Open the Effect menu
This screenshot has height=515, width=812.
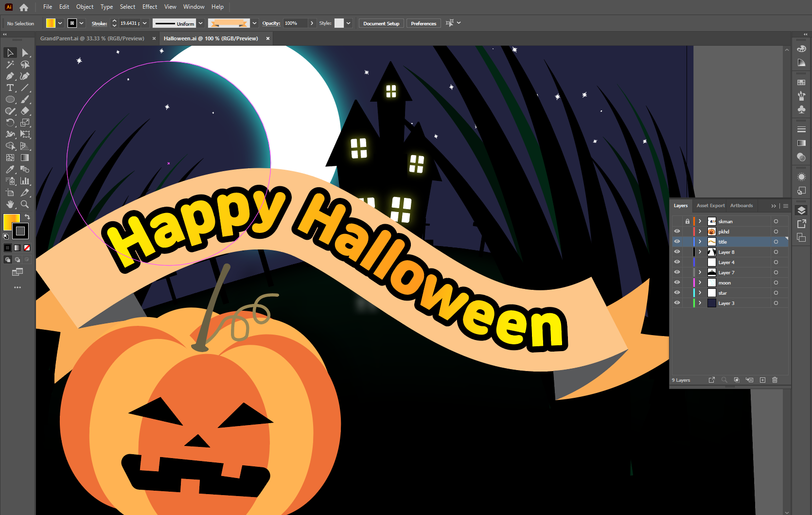pos(150,7)
